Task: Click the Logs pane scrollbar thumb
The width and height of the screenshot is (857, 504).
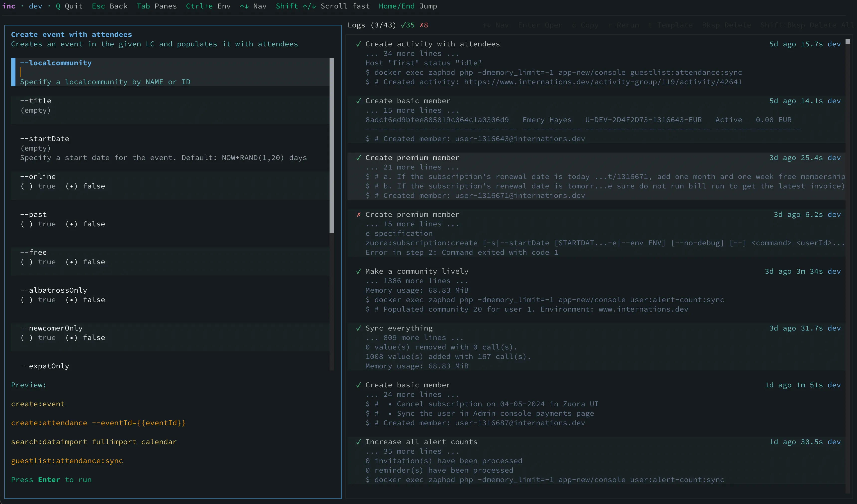Action: click(848, 41)
